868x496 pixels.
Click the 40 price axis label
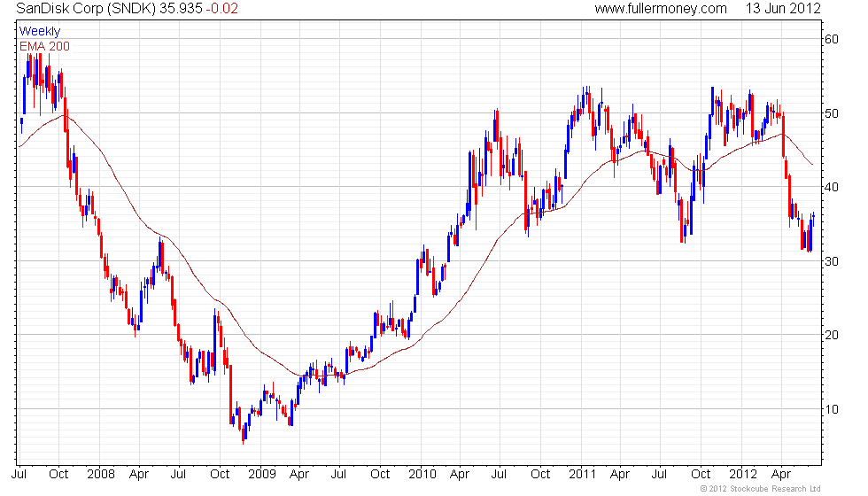(x=832, y=187)
